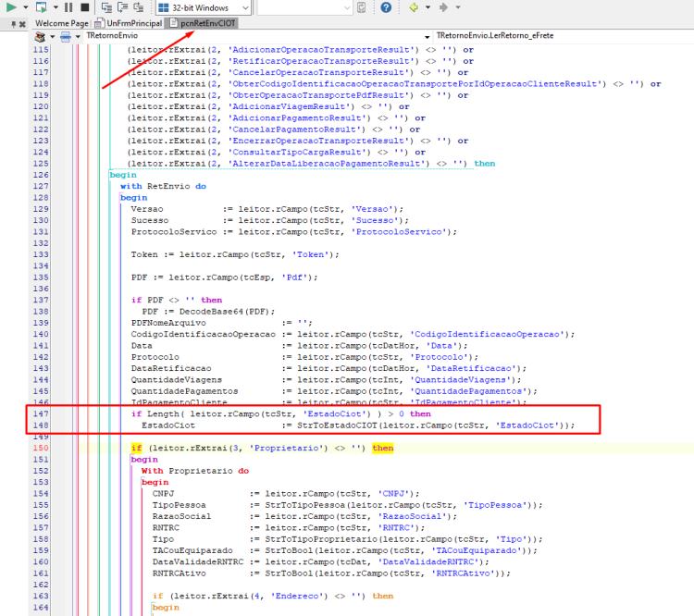Click line 150 in the gutter
Screen dimensions: 694x616
[x=41, y=448]
